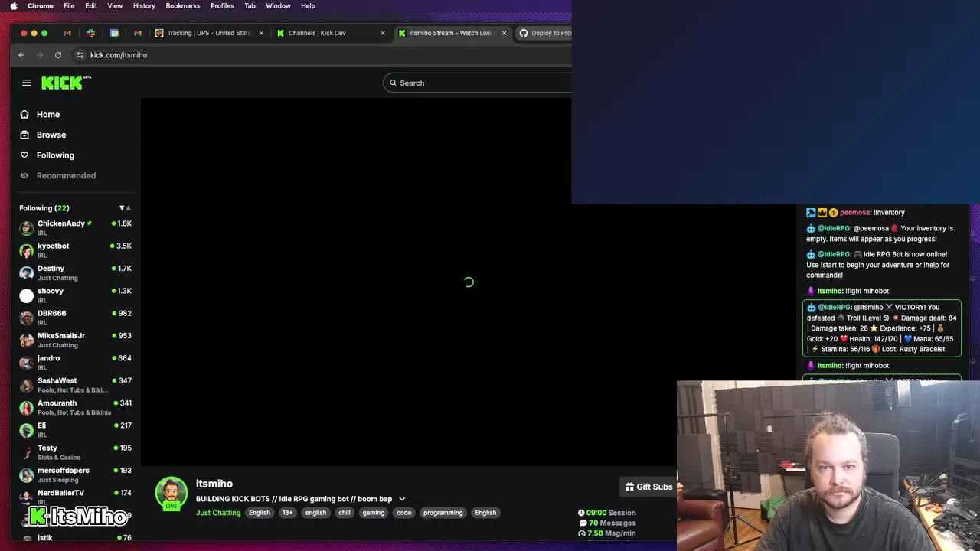Expand the stream title chevron
Screen dimensions: 980x551
[x=402, y=499]
